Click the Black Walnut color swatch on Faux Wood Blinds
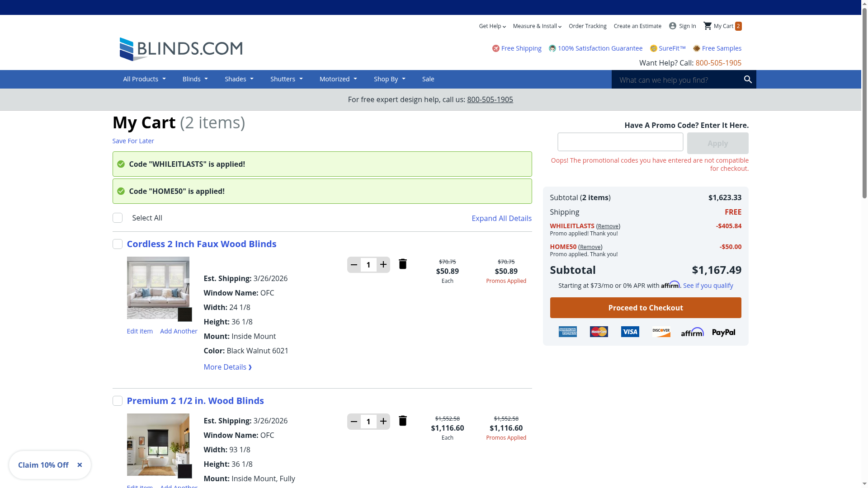Image resolution: width=868 pixels, height=488 pixels. 184,314
